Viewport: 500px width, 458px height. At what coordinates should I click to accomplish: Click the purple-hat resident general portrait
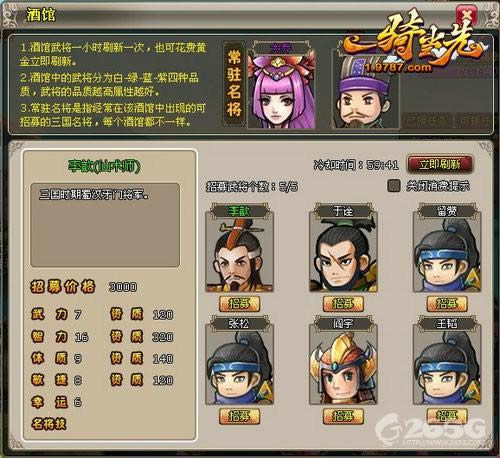[365, 90]
